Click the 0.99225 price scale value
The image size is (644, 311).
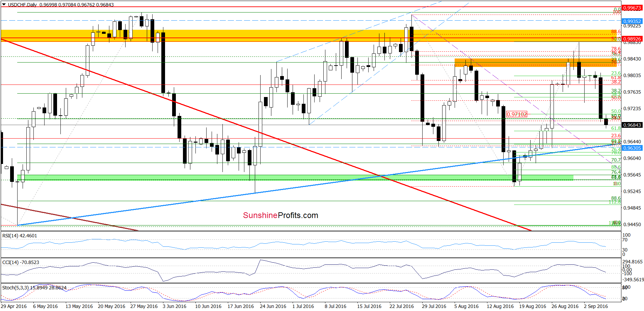click(632, 26)
